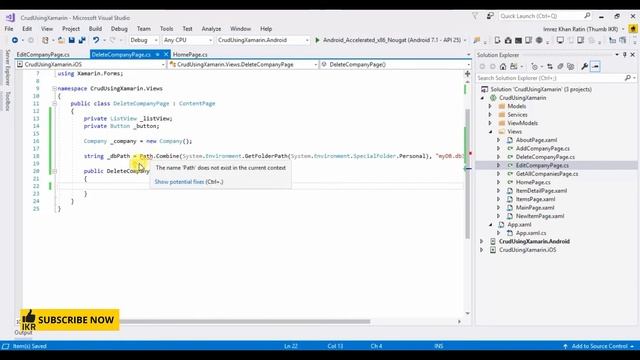Click the feedback icon beside Quick Launch
The image size is (640, 360).
coord(490,16)
